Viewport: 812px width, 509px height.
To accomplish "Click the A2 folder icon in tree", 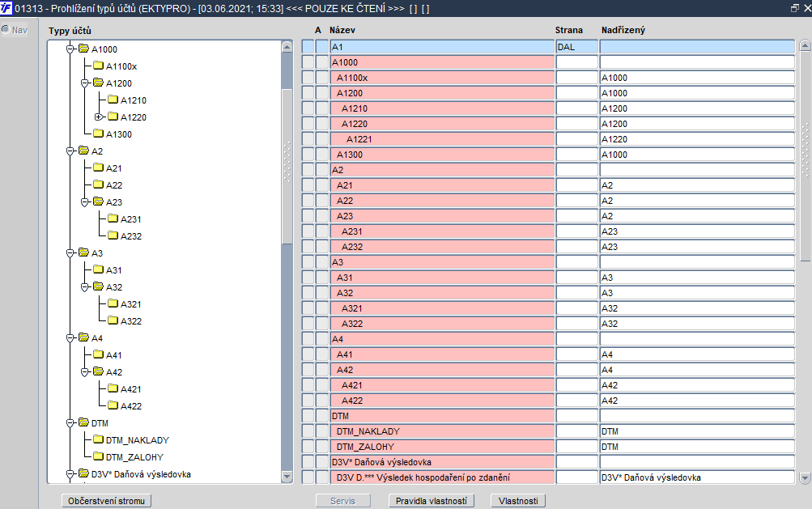I will [x=84, y=151].
